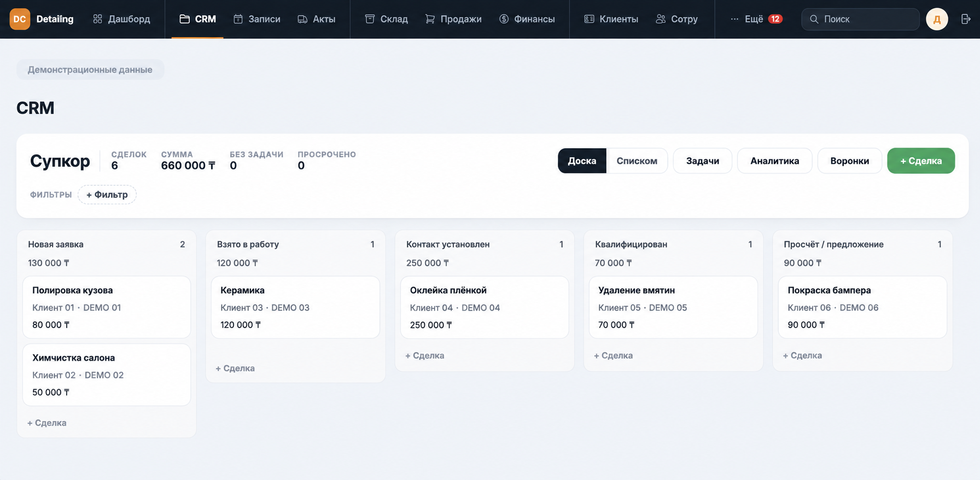The width and height of the screenshot is (980, 480).
Task: Click the Ещё three-dots icon
Action: point(734,19)
